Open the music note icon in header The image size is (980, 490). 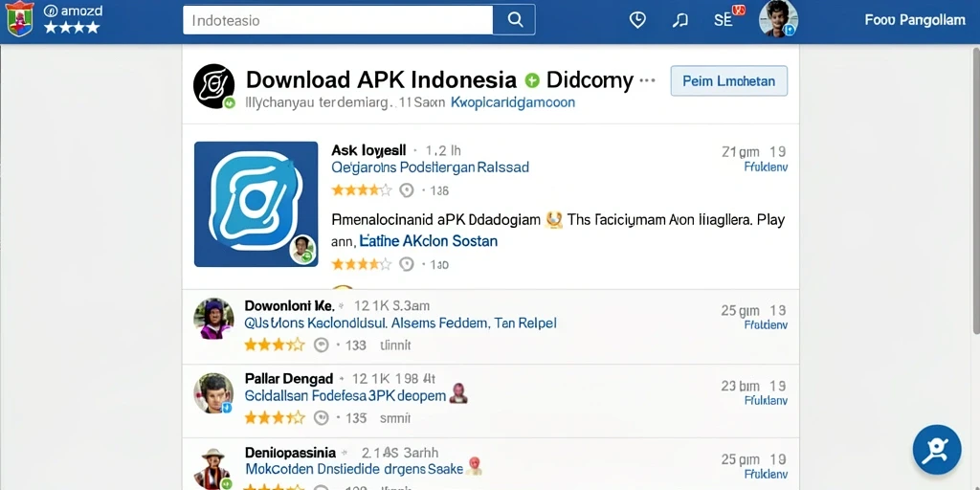pyautogui.click(x=680, y=20)
